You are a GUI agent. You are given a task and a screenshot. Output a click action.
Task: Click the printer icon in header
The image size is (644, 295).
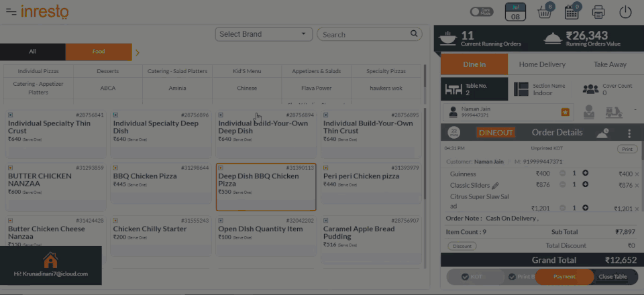click(598, 12)
